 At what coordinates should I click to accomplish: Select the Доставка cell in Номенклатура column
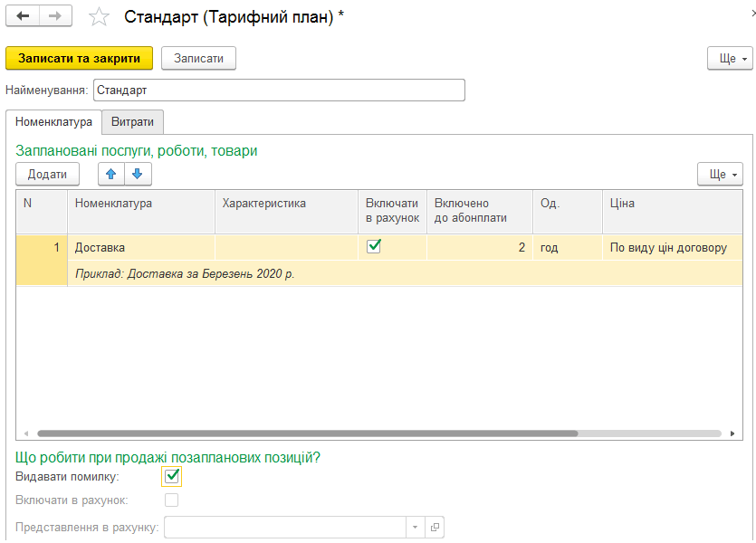coord(140,248)
